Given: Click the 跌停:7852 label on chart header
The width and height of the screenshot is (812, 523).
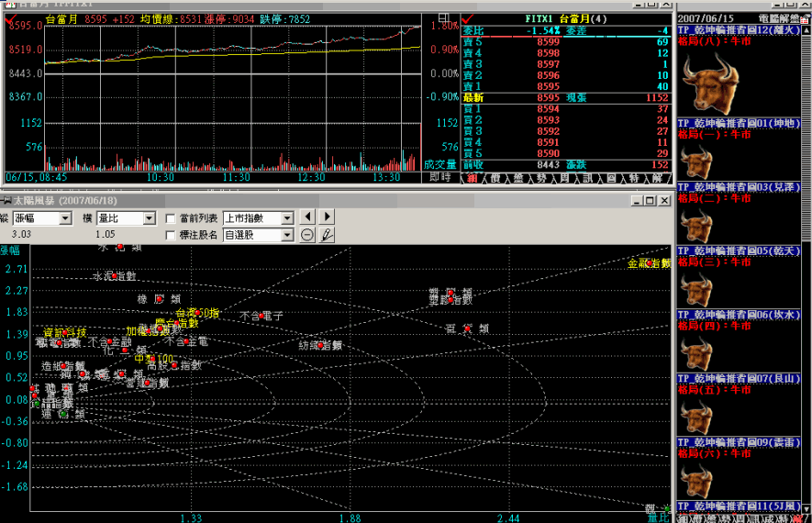Looking at the screenshot, I should tap(284, 19).
